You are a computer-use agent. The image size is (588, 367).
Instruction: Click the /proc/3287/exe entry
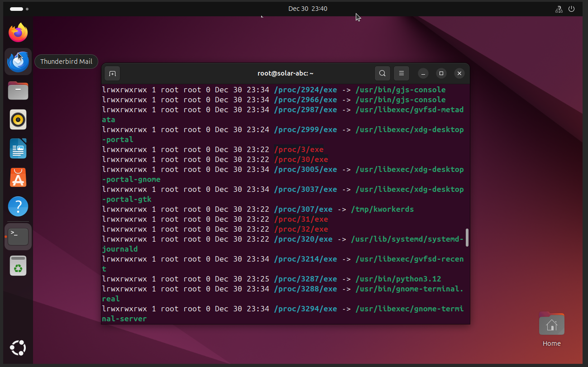306,279
